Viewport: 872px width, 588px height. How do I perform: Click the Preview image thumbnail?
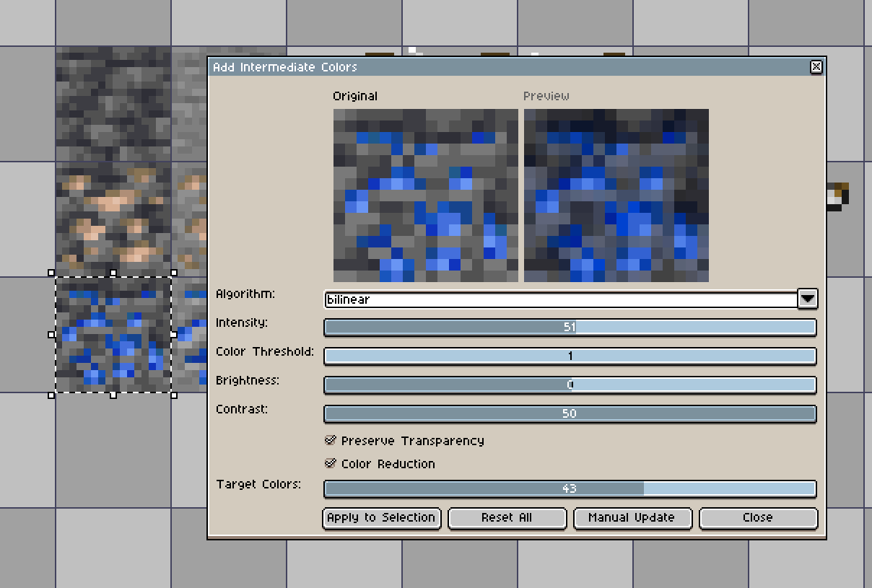[616, 196]
